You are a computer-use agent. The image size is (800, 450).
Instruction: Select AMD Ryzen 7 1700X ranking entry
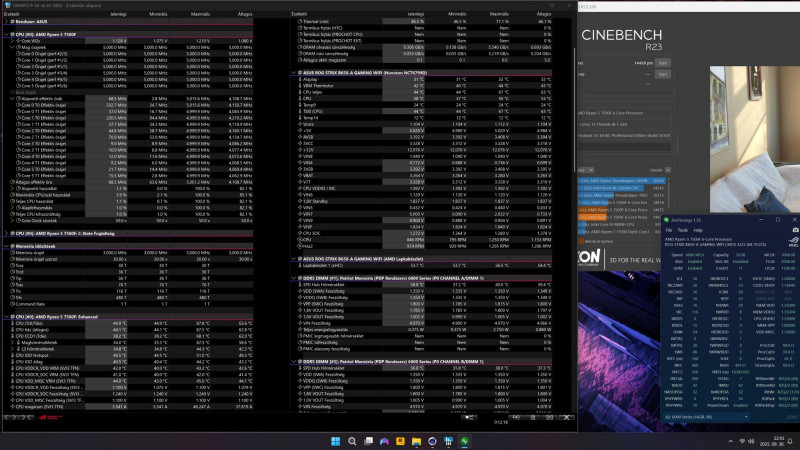621,232
